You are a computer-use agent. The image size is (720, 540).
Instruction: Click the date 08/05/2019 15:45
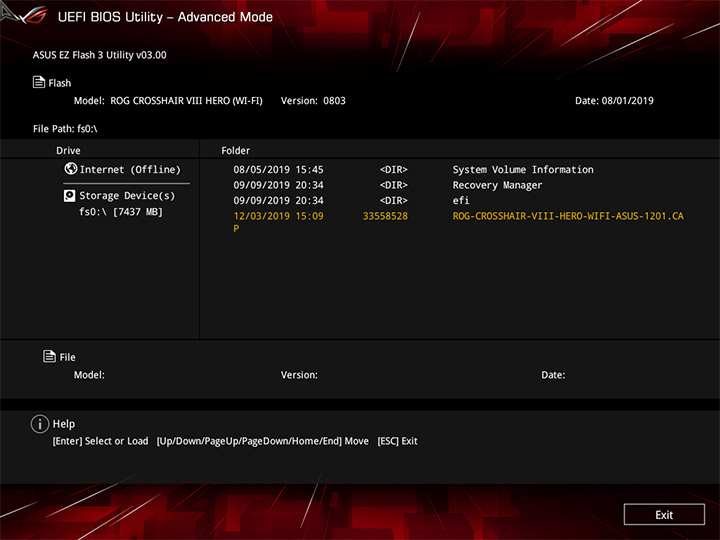278,170
